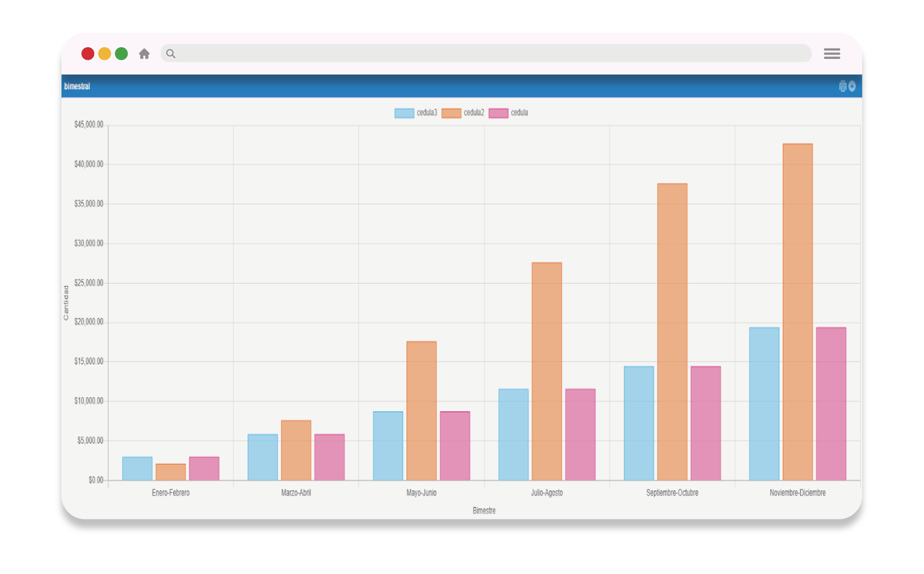Toggle cedula2 series via legend swatch

point(451,113)
